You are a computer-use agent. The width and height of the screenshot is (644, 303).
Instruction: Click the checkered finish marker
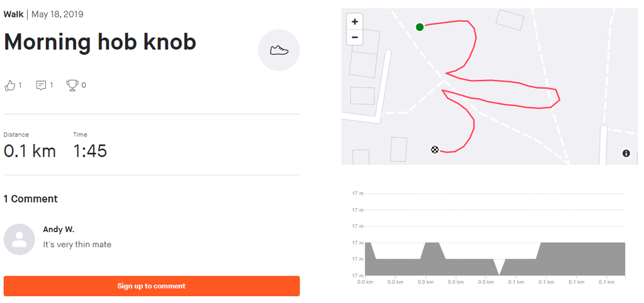click(x=435, y=149)
